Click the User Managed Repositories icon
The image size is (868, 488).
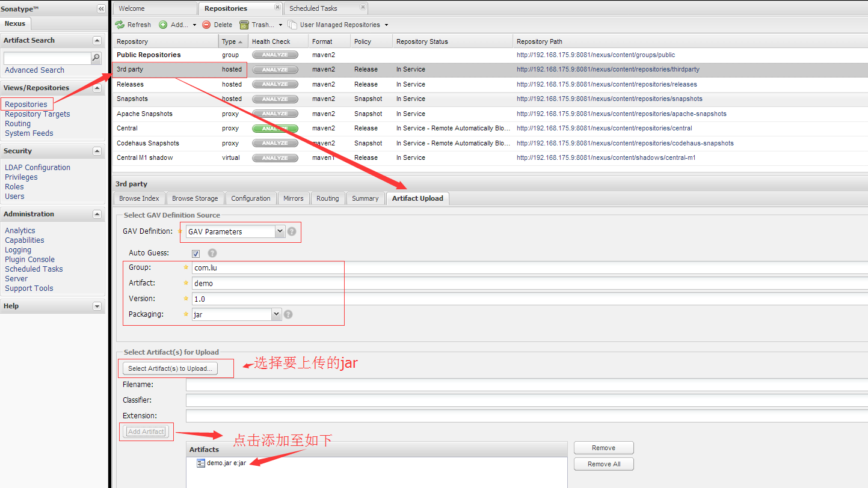pyautogui.click(x=292, y=25)
